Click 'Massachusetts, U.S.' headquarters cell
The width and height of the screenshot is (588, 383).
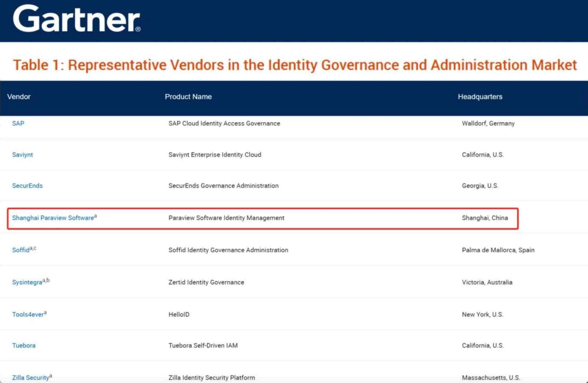click(491, 377)
